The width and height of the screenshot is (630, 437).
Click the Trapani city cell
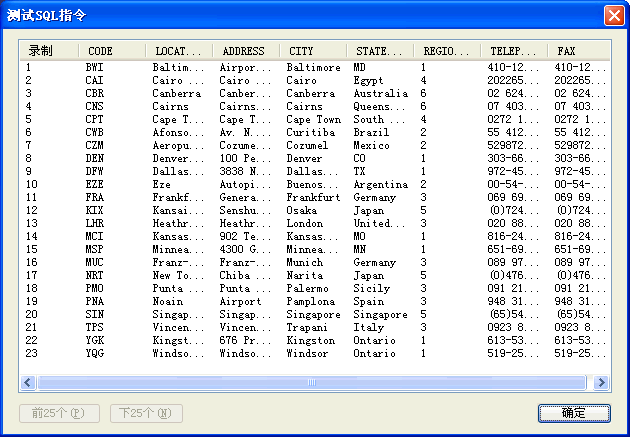[x=307, y=327]
